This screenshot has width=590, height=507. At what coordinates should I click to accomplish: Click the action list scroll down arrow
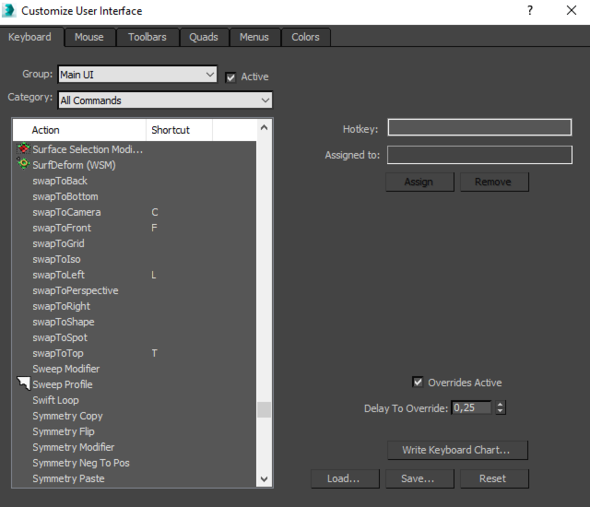(x=264, y=479)
